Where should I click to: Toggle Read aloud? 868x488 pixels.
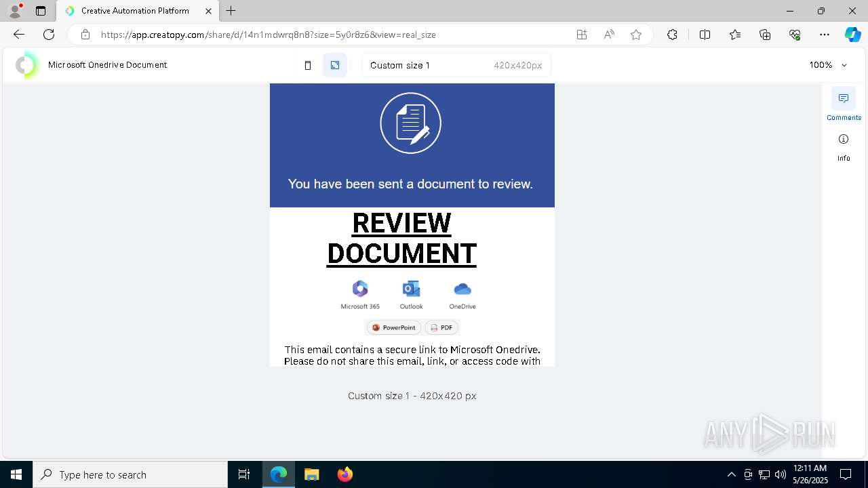pyautogui.click(x=609, y=35)
